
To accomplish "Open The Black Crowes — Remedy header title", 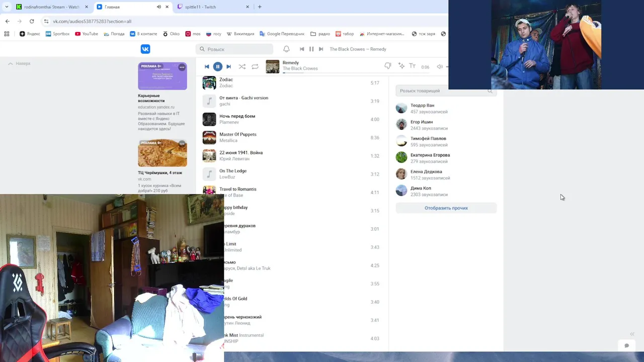I will click(358, 49).
